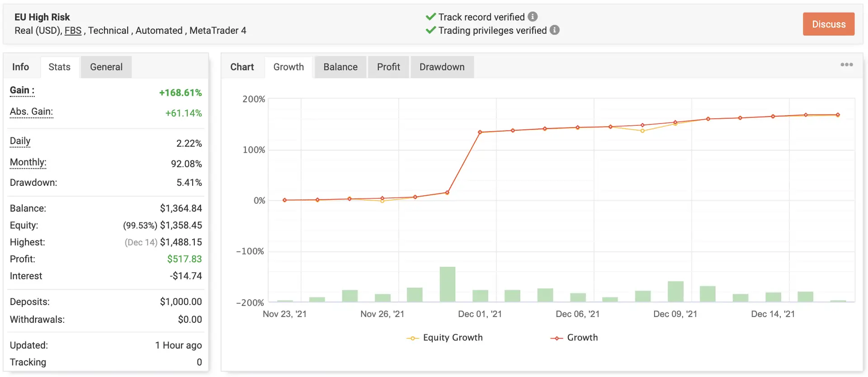Open the General tab
This screenshot has height=377, width=868.
pos(106,67)
